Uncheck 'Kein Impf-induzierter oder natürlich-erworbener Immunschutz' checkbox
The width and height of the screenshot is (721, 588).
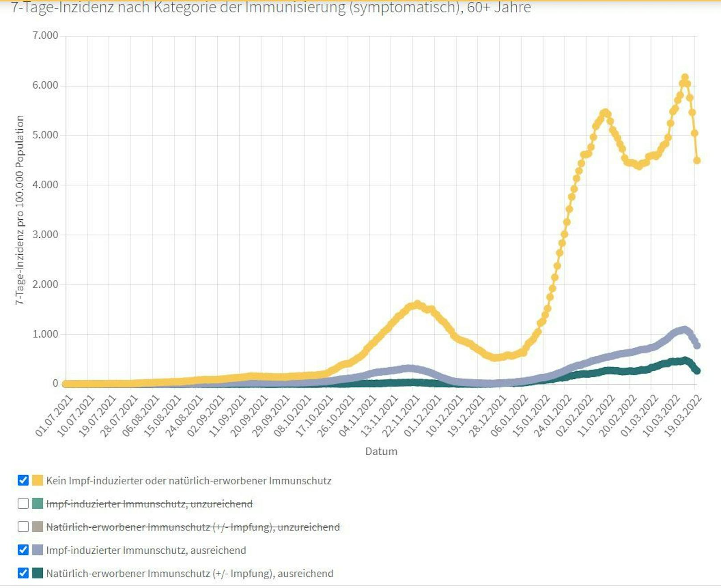(x=23, y=480)
